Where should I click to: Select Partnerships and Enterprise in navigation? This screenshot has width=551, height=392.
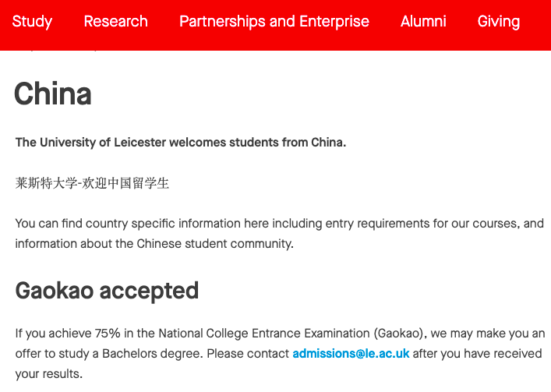(x=274, y=21)
